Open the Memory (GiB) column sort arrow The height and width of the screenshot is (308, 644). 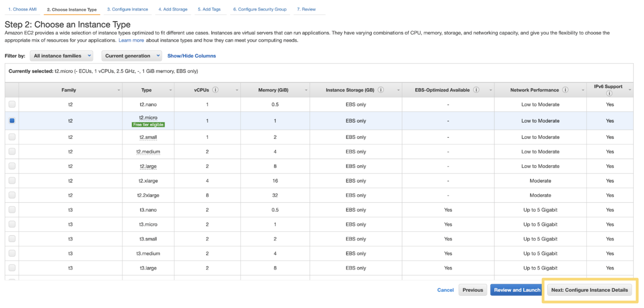click(306, 90)
